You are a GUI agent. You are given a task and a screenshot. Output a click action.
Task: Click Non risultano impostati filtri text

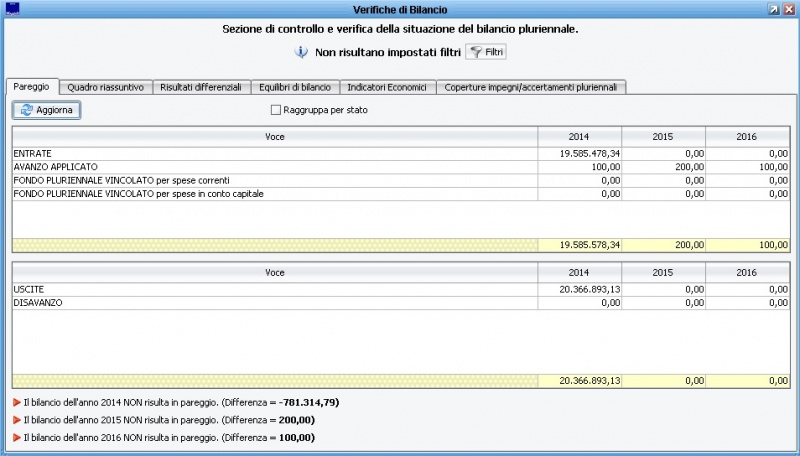point(388,53)
